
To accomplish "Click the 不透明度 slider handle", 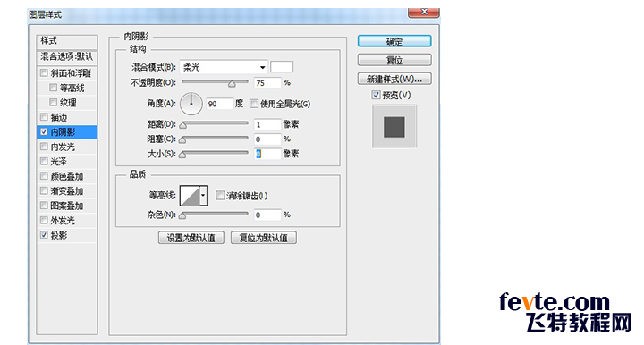I will coord(232,84).
